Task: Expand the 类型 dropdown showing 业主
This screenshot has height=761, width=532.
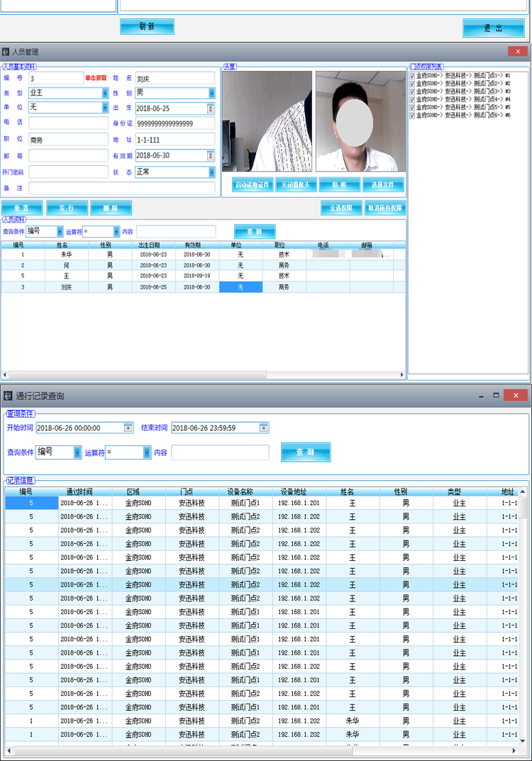Action: [105, 93]
